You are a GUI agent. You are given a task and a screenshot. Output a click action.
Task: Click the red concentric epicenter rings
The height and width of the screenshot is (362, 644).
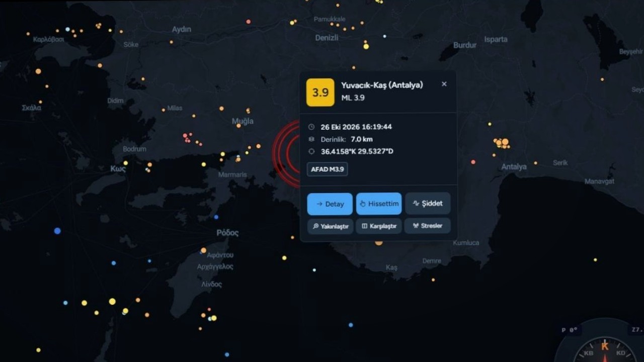pyautogui.click(x=287, y=153)
